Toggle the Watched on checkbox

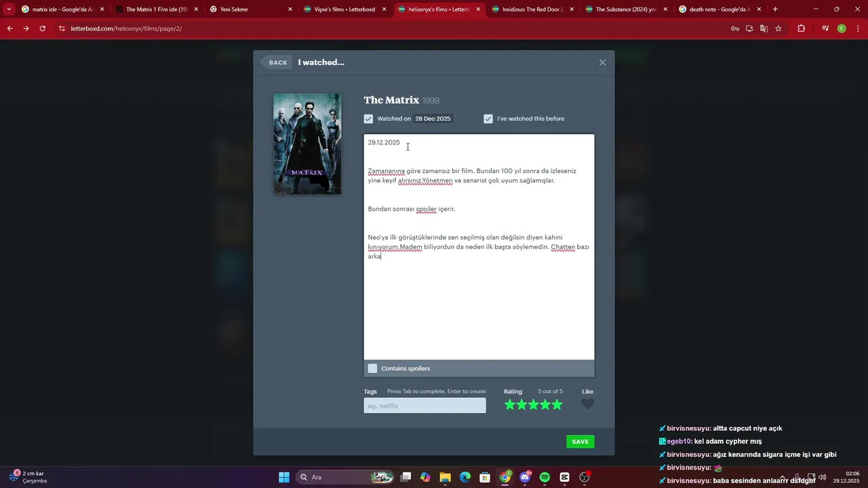pos(368,119)
